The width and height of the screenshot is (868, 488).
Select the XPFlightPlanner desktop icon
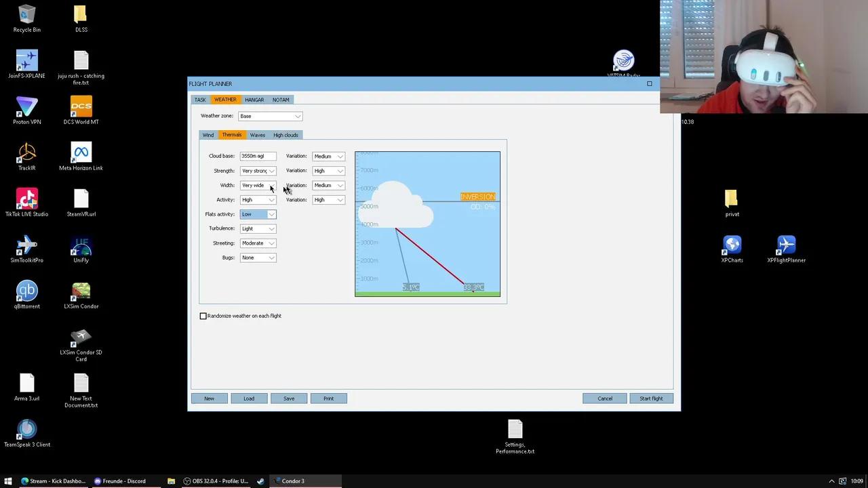786,245
